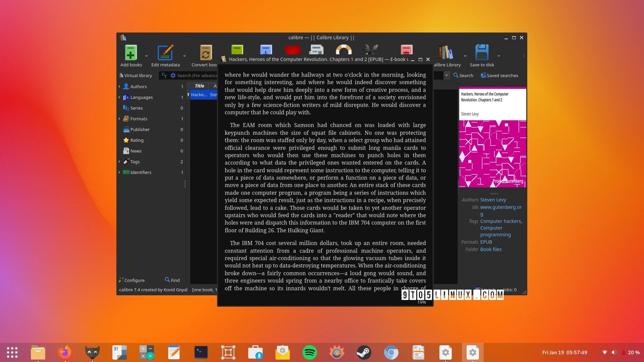Toggle full-text search mode in the search bar

[164, 75]
